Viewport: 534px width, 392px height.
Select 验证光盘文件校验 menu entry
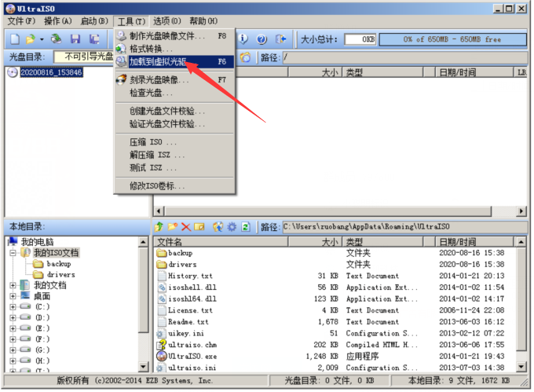click(175, 123)
